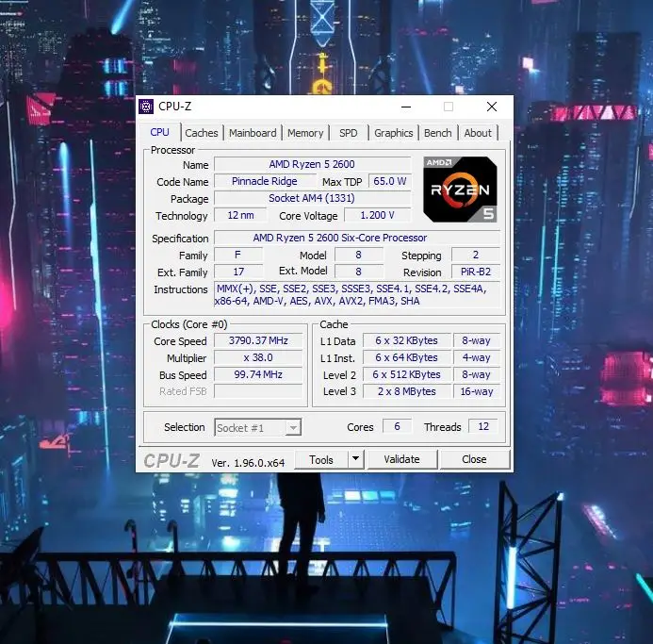Screen dimensions: 653x644
Task: Expand the Tools dropdown arrow
Action: tap(355, 459)
